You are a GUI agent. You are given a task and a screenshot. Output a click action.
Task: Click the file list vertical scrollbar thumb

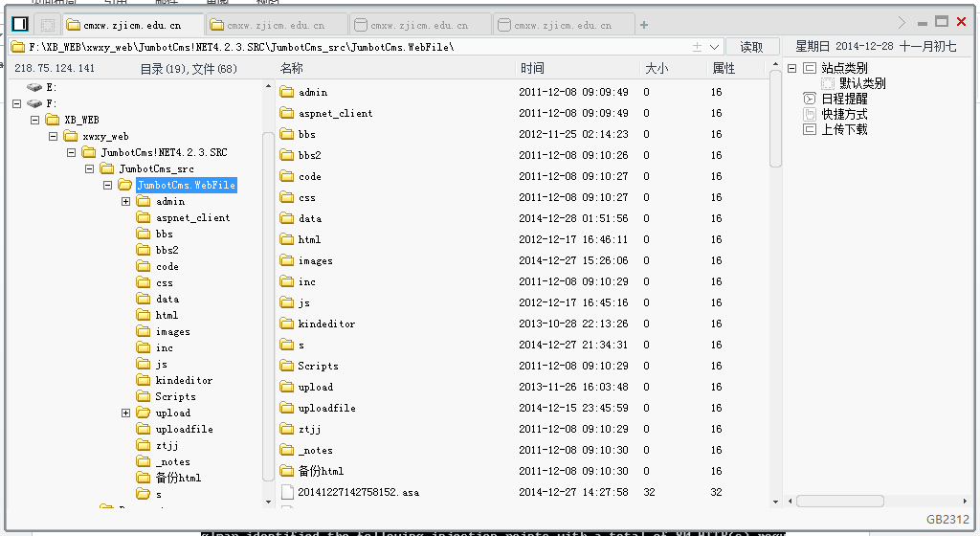(x=775, y=119)
